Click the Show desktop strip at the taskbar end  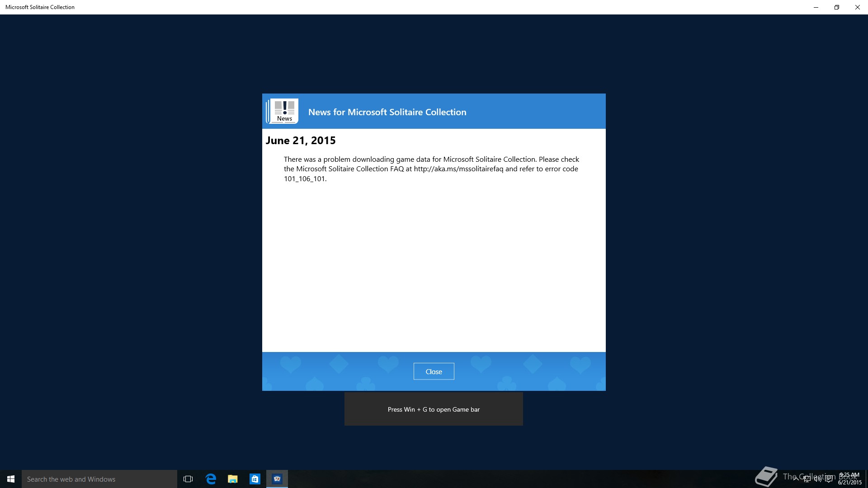click(x=867, y=479)
